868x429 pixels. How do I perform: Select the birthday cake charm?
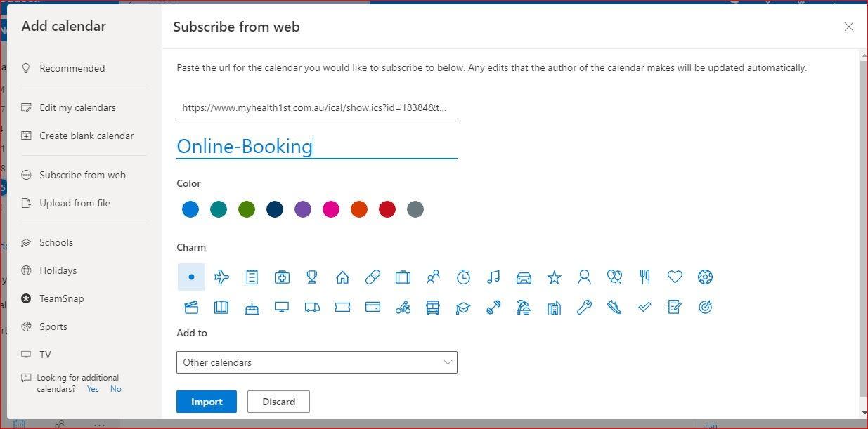[252, 308]
